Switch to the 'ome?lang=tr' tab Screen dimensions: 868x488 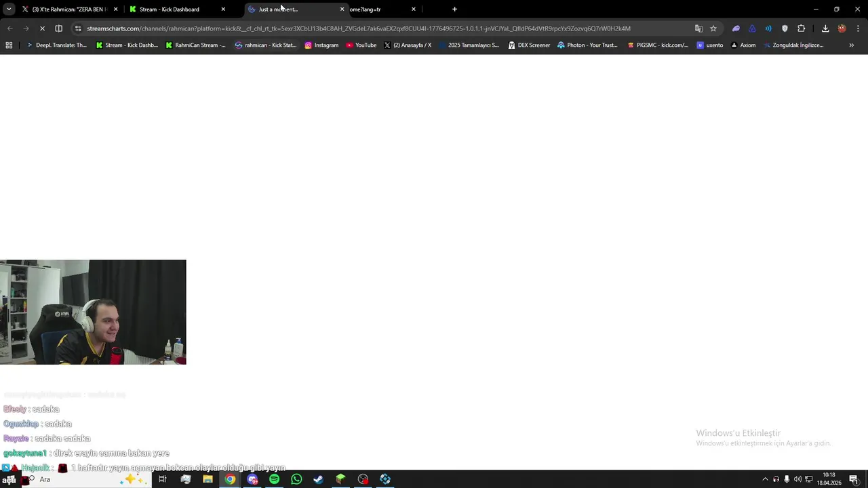point(383,9)
